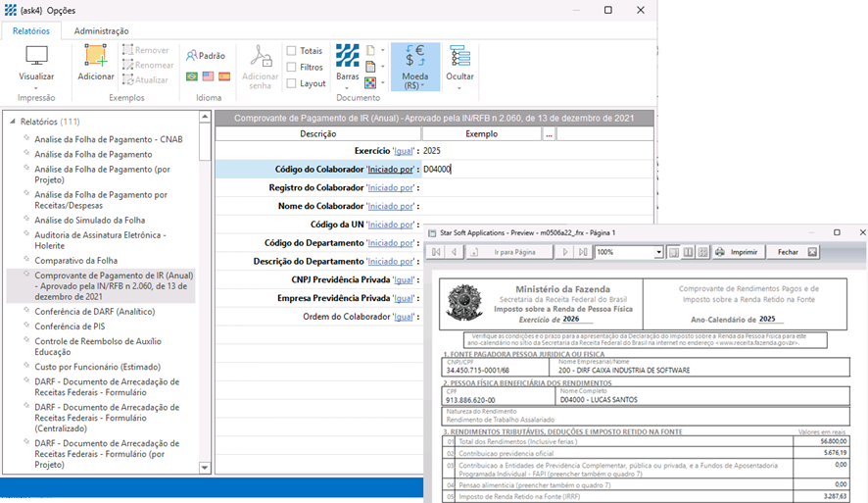
Task: Select the Brazilian flag language
Action: [192, 75]
